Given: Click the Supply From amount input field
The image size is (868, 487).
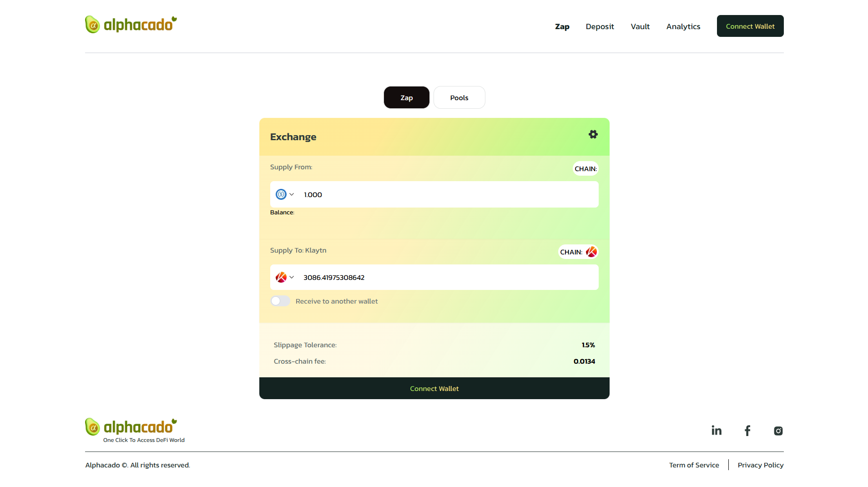Looking at the screenshot, I should [x=446, y=194].
